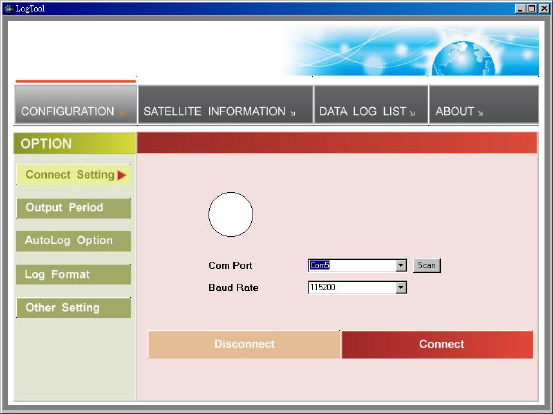
Task: Expand the Baud Rate dropdown arrow
Action: click(401, 288)
